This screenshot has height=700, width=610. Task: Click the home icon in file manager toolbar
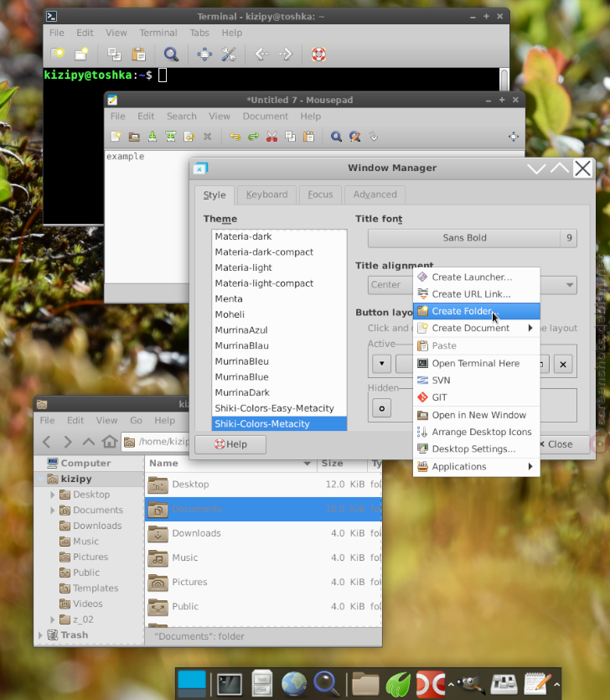click(x=109, y=442)
